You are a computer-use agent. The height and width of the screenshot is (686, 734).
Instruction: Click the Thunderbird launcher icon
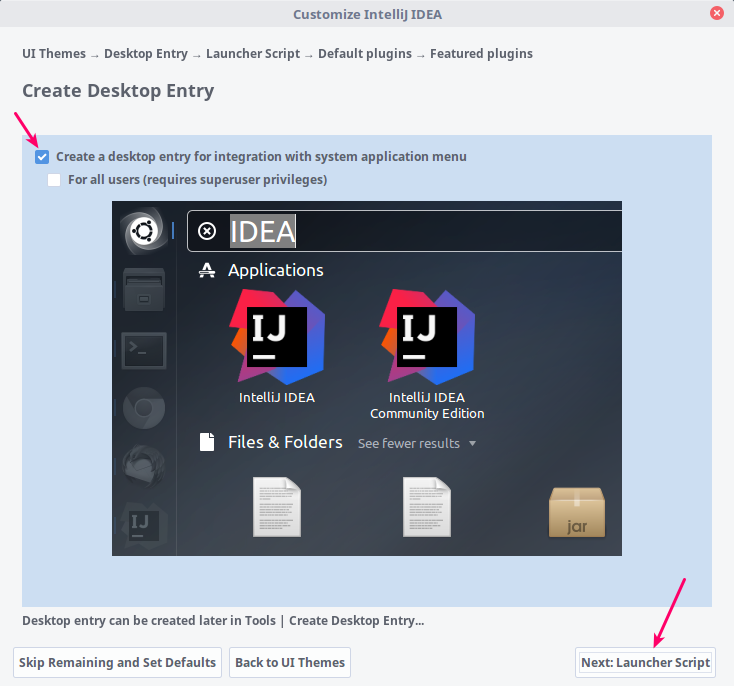[144, 466]
